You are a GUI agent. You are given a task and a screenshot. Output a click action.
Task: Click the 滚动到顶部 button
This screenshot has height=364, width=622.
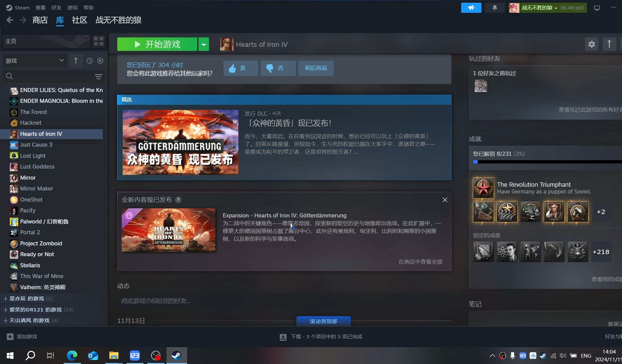323,321
